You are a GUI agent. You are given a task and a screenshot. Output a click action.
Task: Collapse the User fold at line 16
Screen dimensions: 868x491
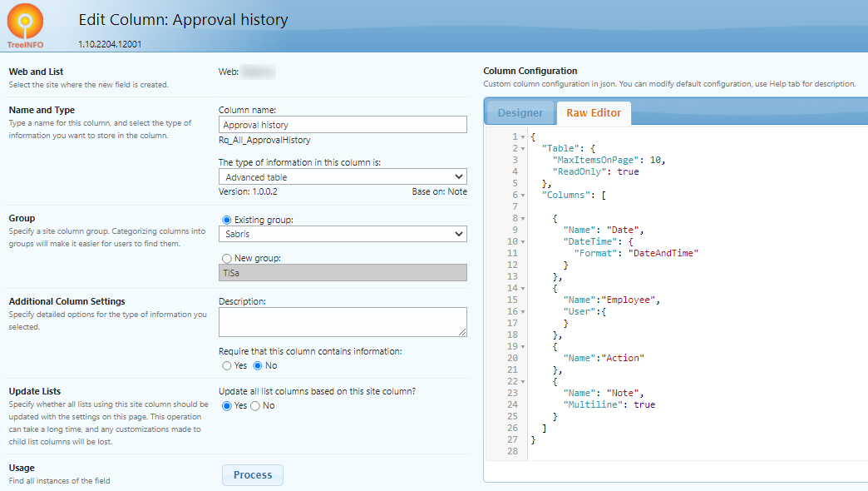pyautogui.click(x=523, y=311)
